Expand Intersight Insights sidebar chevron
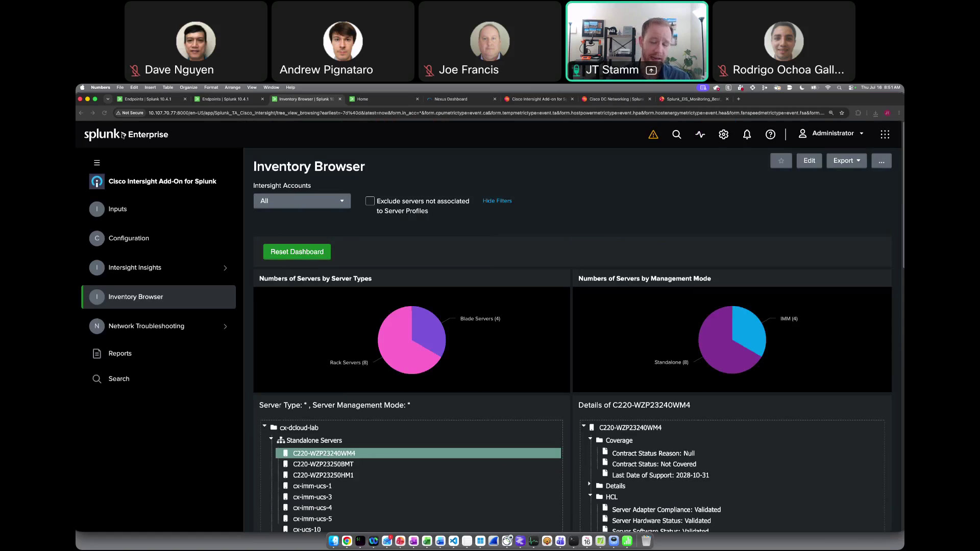Viewport: 980px width, 551px height. coord(225,268)
